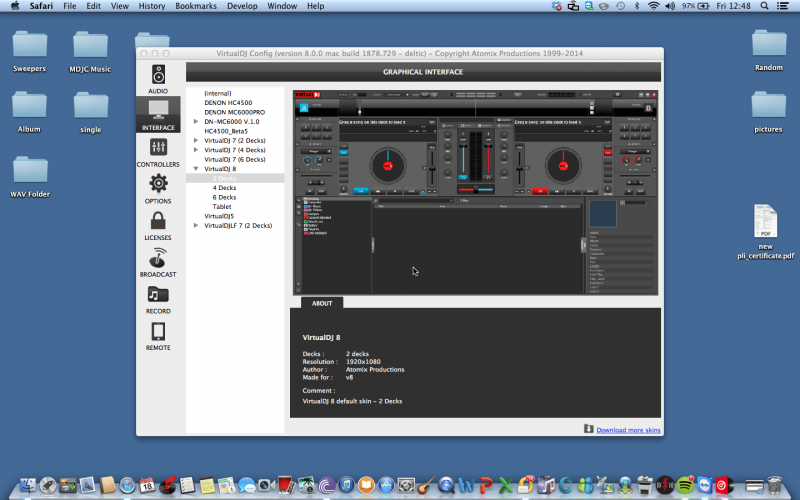
Task: Choose the 4 Decks skin variant
Action: coord(224,187)
